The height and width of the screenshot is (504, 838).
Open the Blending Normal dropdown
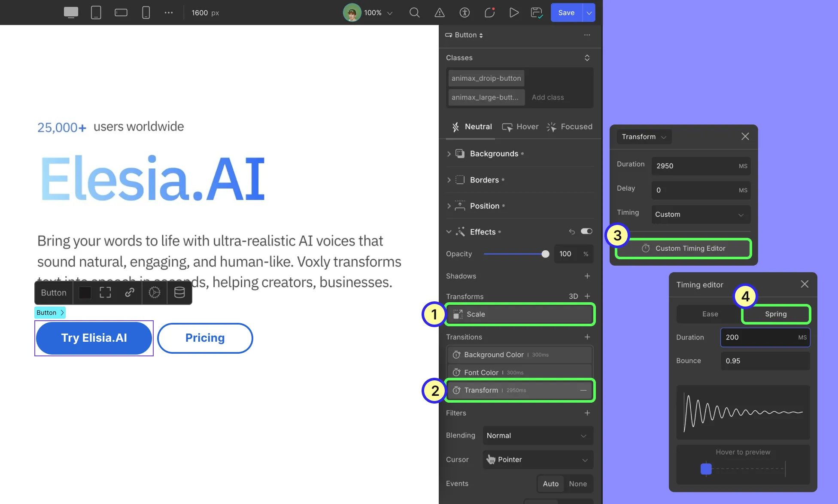[x=538, y=435]
